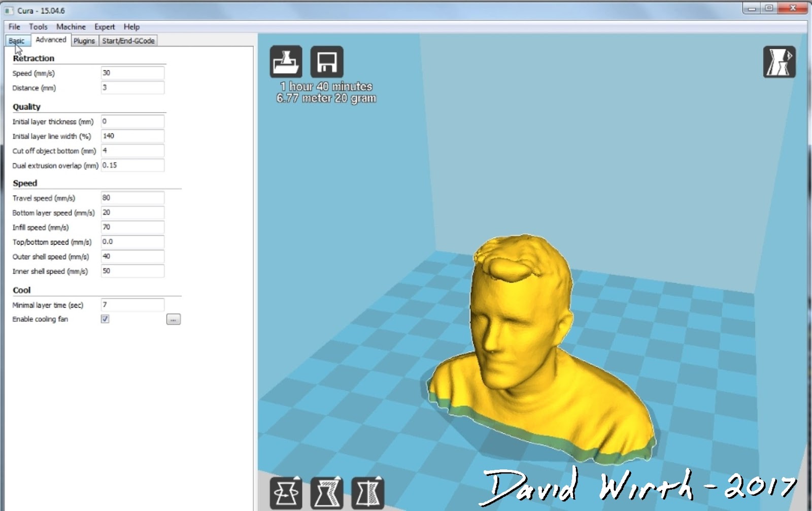Open the Start/End-GCode tab

[x=127, y=41]
